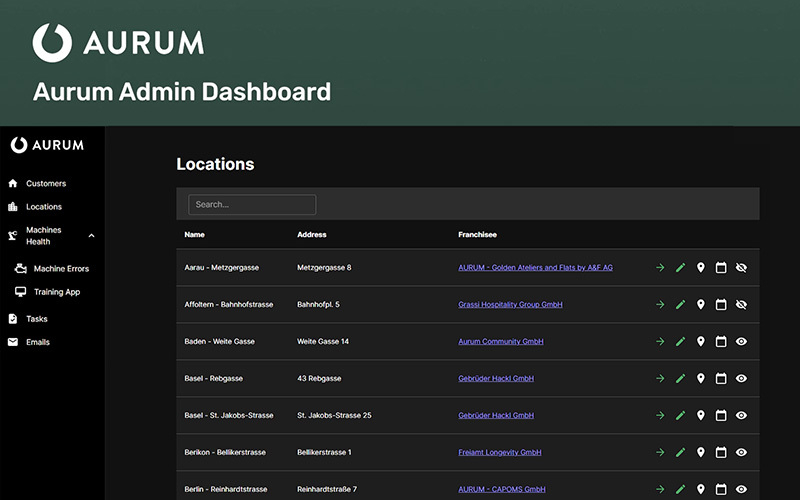Select the address text 'Weite Gasse 14'
800x500 pixels.
click(323, 341)
